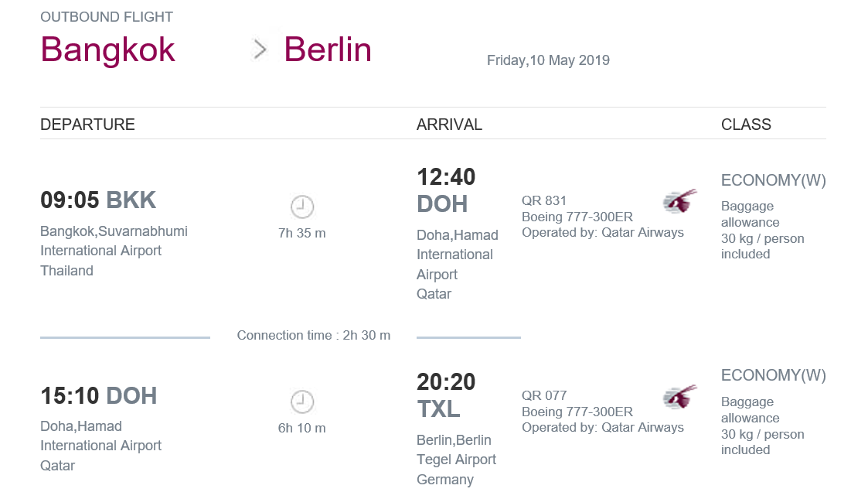Select the 20:20 TXL arrival time
The image size is (868, 499).
pos(446,395)
